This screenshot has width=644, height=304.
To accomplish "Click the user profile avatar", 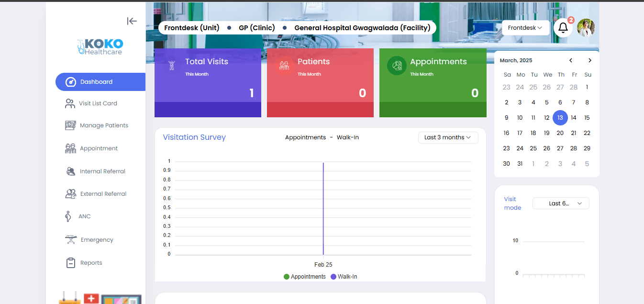I will point(586,28).
